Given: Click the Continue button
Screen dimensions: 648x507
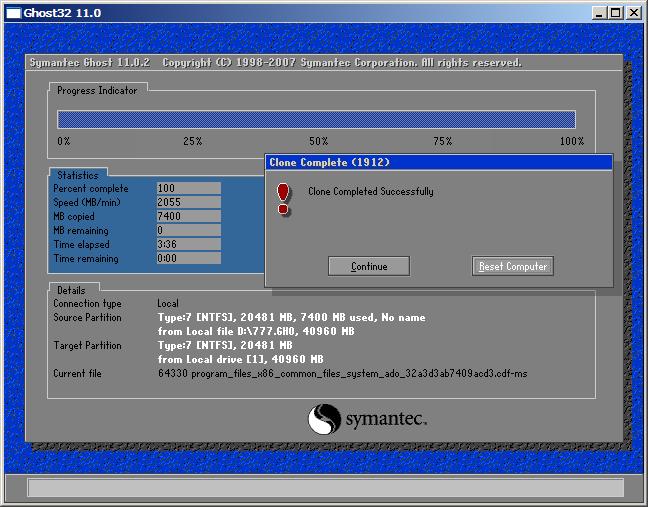Looking at the screenshot, I should tap(369, 266).
